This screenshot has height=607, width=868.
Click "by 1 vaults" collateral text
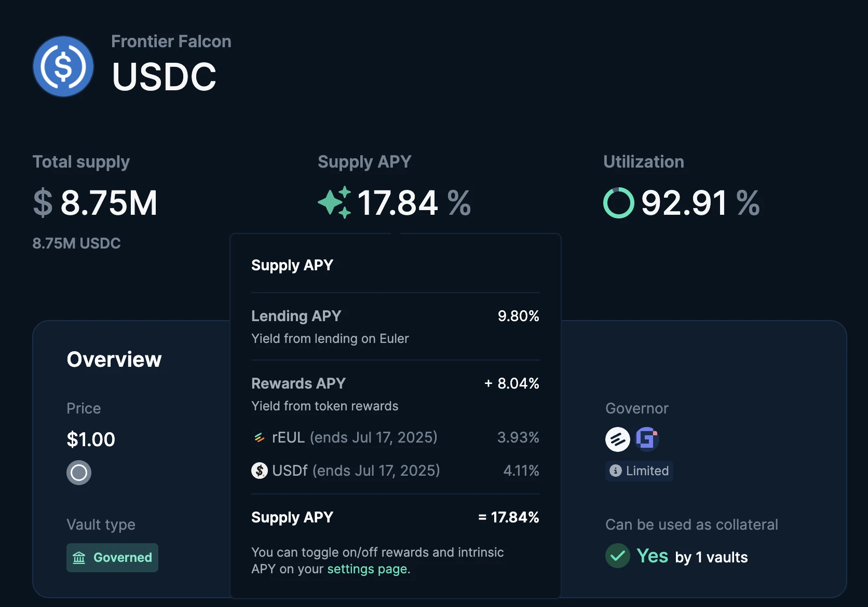point(711,557)
